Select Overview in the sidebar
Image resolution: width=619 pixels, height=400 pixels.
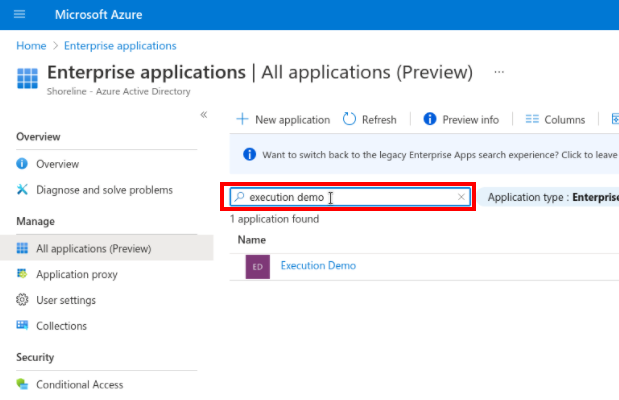pyautogui.click(x=58, y=164)
